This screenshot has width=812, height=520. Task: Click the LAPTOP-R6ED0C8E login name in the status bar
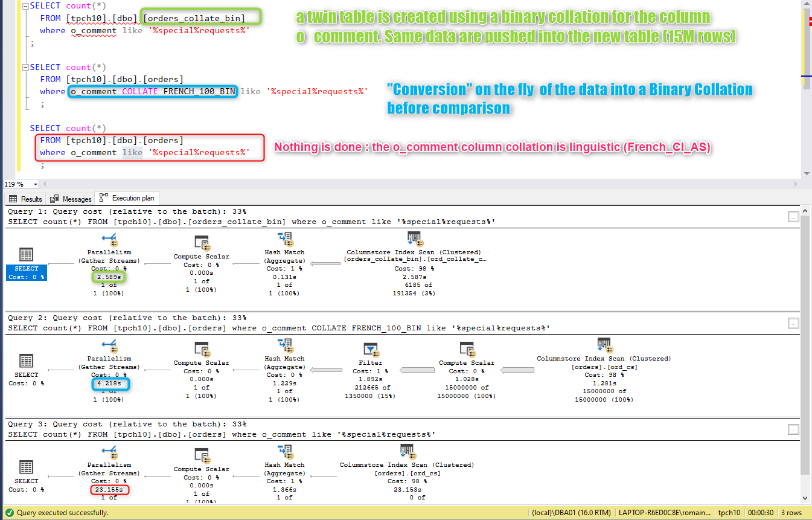pyautogui.click(x=665, y=513)
